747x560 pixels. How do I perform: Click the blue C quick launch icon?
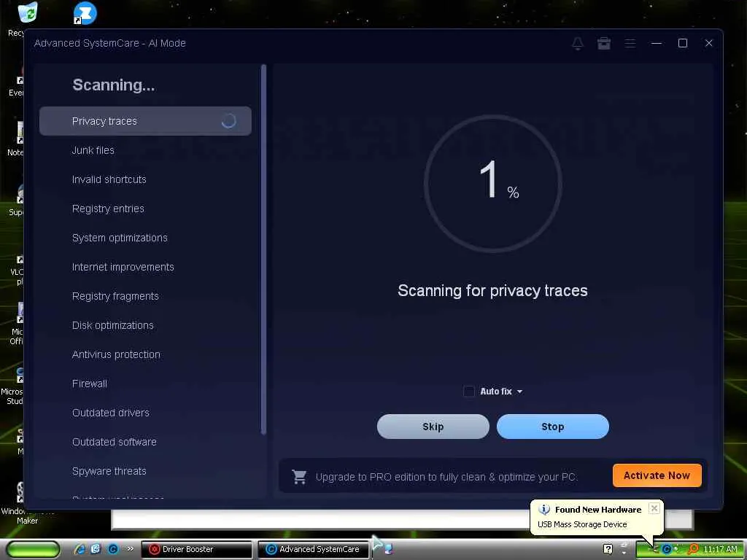pyautogui.click(x=113, y=549)
